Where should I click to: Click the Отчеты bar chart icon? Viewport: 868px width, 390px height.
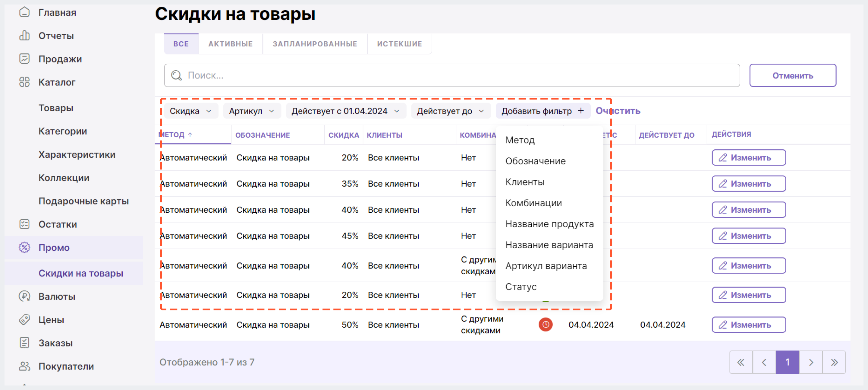tap(24, 35)
